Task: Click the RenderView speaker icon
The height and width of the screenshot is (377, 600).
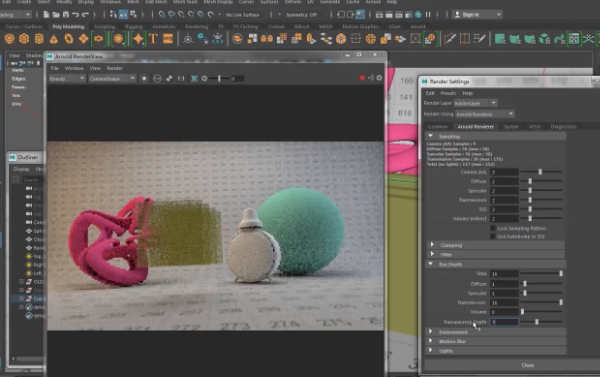Action: pos(371,78)
